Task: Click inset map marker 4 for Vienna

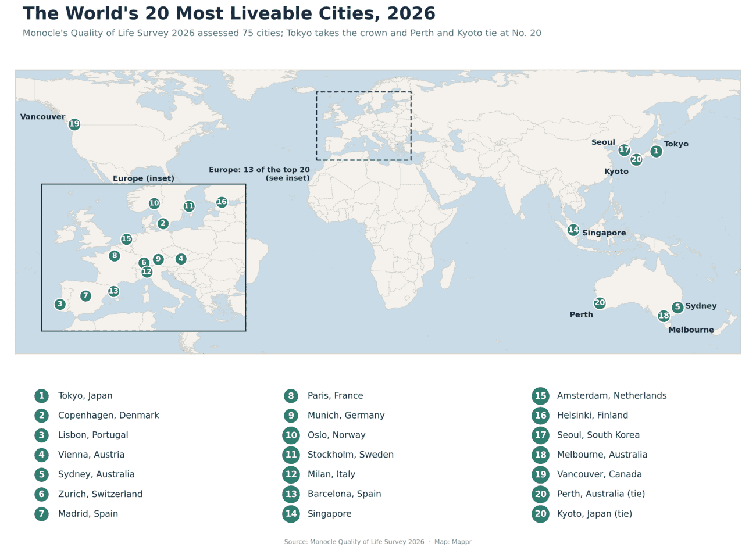Action: pos(181,259)
